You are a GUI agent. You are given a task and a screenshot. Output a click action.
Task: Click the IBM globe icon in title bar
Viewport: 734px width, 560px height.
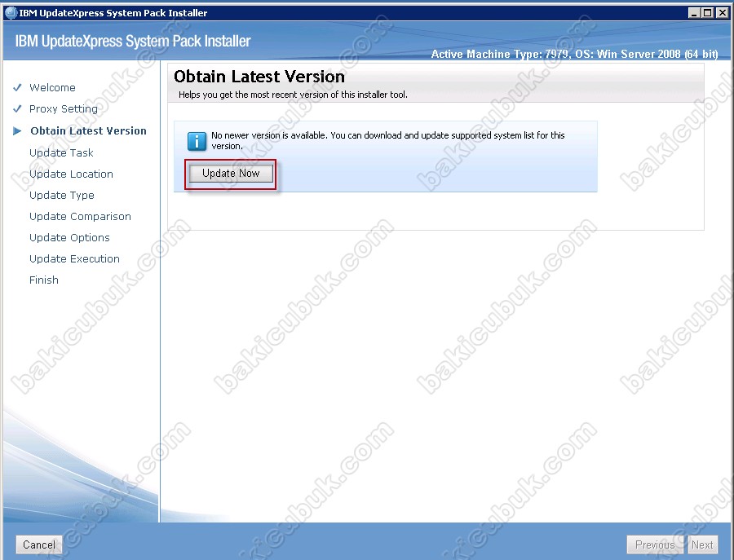(11, 12)
